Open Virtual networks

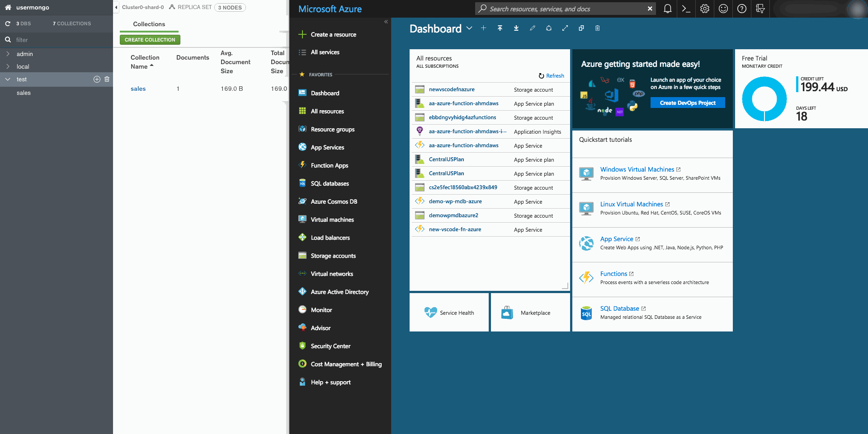332,274
